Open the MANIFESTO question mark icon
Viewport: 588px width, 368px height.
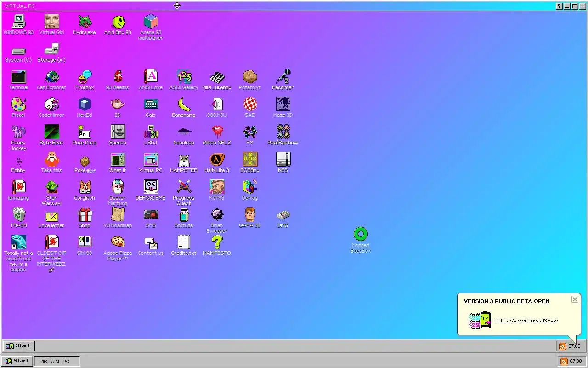(x=217, y=246)
